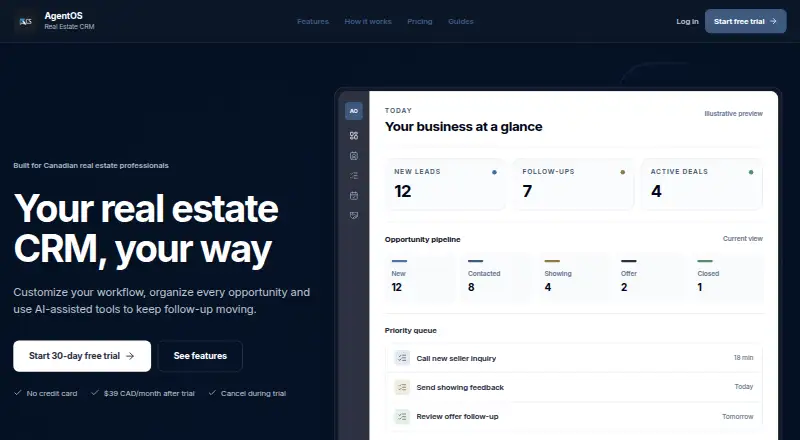Click the checkmark beside Cancel during trial

(x=212, y=393)
